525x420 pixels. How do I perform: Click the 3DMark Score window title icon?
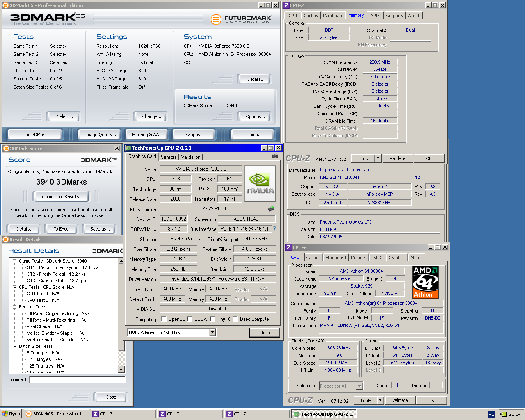(x=6, y=148)
